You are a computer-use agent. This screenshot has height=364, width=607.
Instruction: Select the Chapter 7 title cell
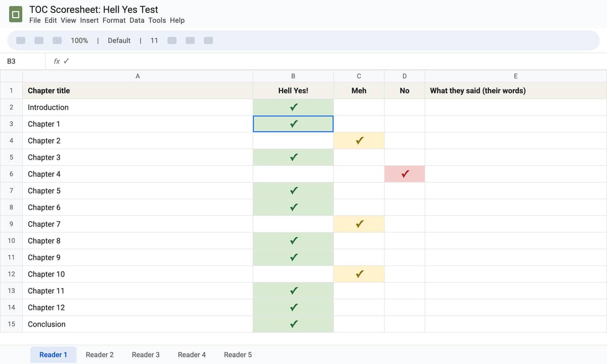tap(138, 224)
